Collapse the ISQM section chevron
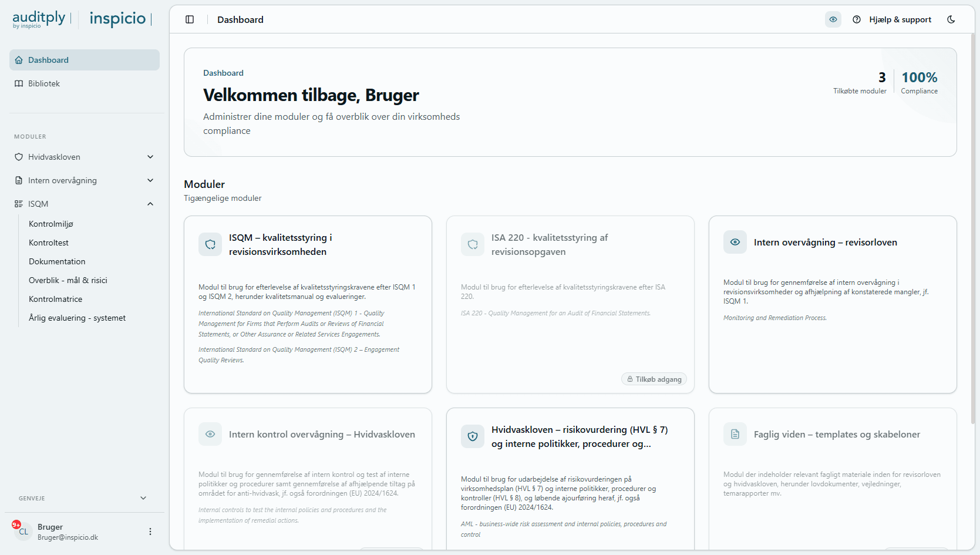 (x=150, y=204)
